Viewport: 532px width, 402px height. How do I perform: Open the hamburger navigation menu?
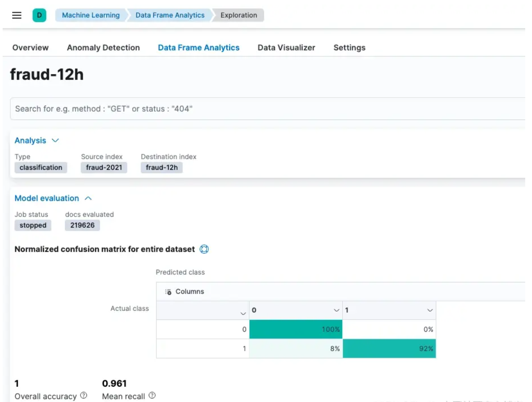coord(17,15)
